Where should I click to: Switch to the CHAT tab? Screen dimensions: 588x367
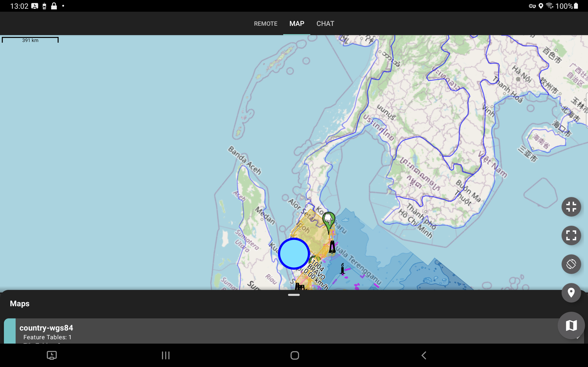pyautogui.click(x=325, y=24)
